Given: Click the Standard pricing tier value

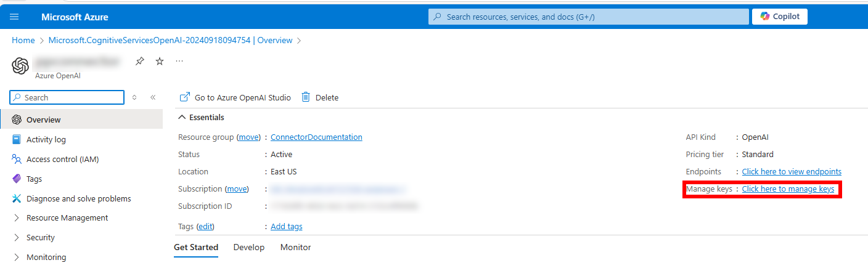Looking at the screenshot, I should [x=758, y=155].
